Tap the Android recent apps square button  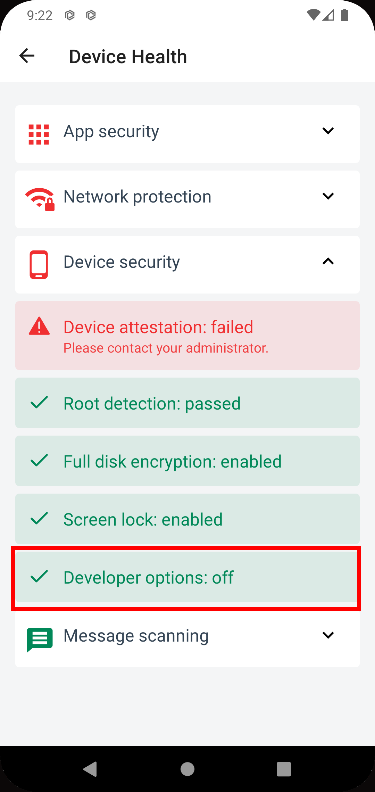pos(284,769)
